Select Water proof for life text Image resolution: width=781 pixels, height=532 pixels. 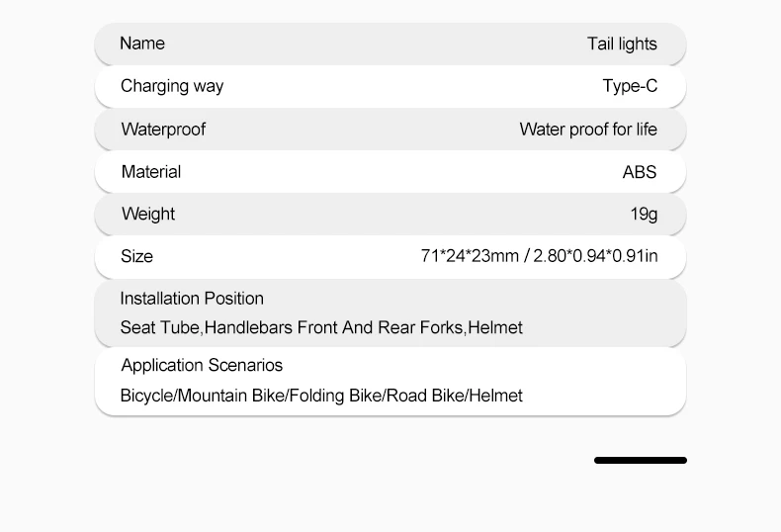588,130
